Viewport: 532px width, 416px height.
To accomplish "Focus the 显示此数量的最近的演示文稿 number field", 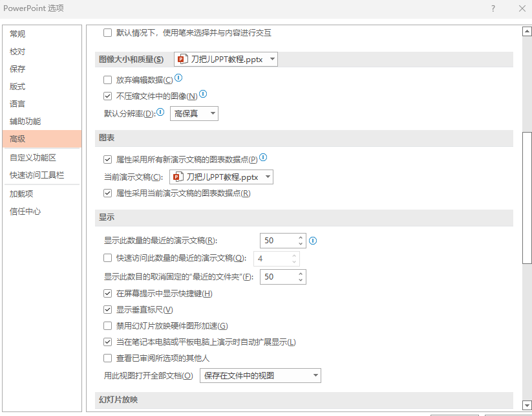I will [279, 241].
